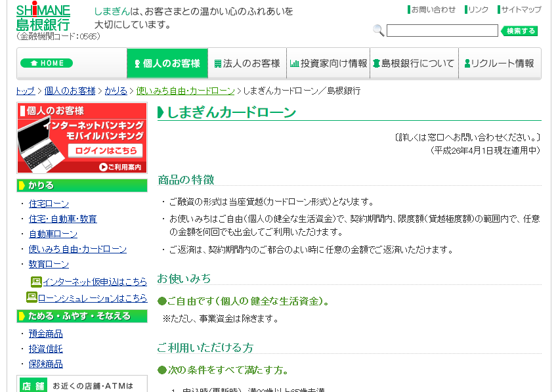This screenshot has width=558, height=392.
Task: Click the ご利用案内 link in banner
Action: coord(120,167)
